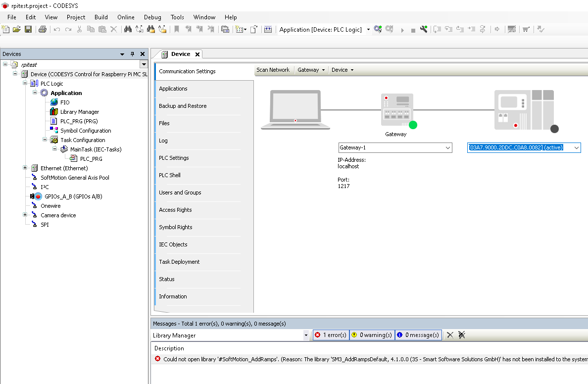Open the Gateway dropdown menu
Screen dimensions: 588x384
[x=311, y=70]
